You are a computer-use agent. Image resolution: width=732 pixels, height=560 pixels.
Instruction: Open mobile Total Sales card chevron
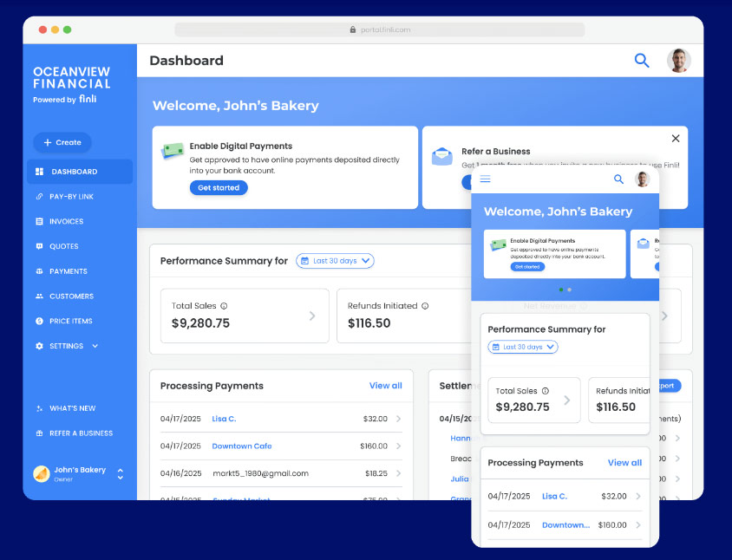pyautogui.click(x=566, y=400)
